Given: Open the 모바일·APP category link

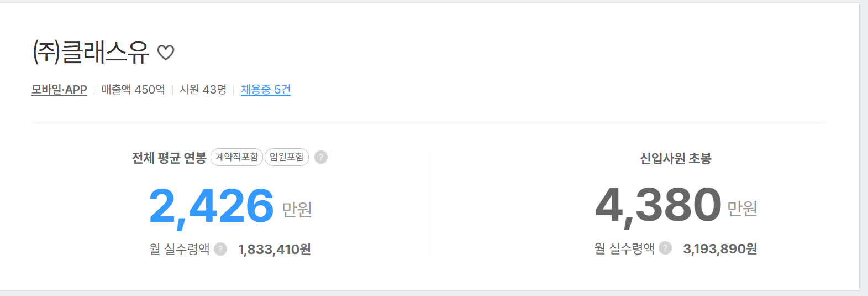Looking at the screenshot, I should tap(59, 90).
